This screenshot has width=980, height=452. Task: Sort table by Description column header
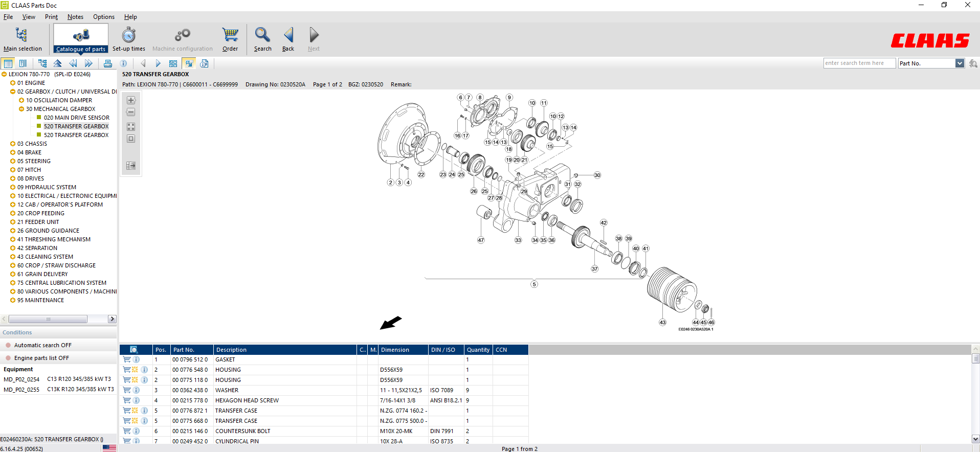(x=285, y=350)
